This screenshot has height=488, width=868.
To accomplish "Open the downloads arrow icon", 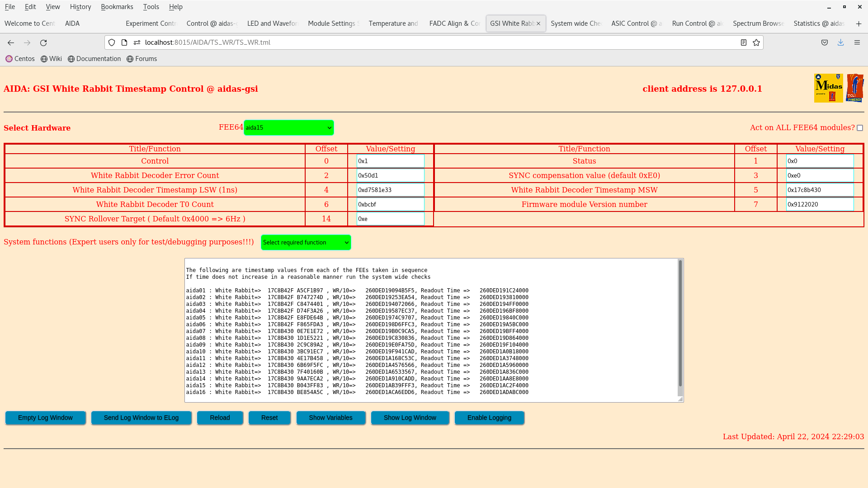I will (840, 42).
